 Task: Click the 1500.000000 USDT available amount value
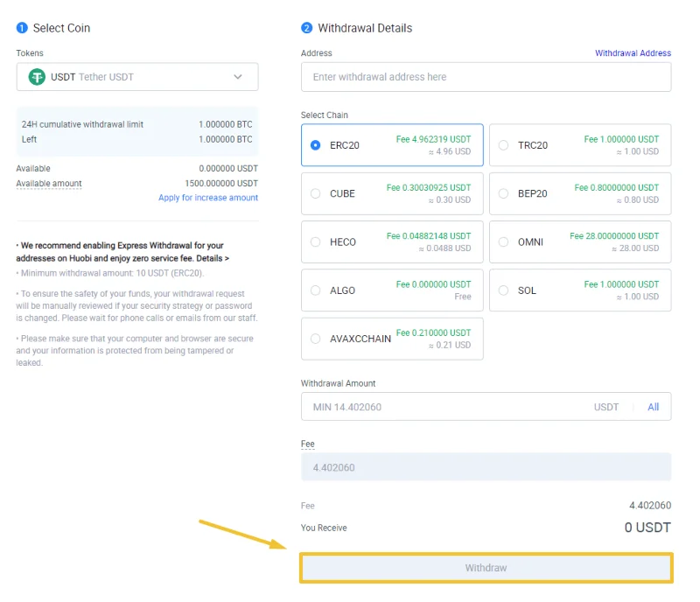coord(221,184)
